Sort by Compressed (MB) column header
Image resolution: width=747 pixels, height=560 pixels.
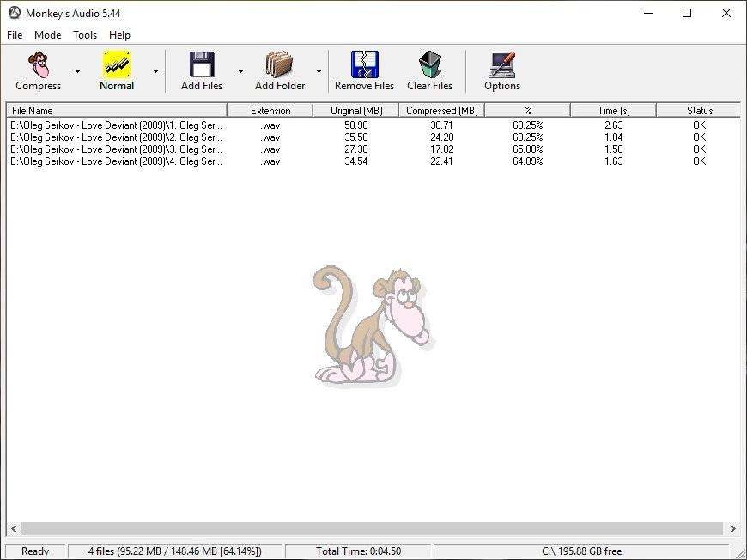point(441,110)
